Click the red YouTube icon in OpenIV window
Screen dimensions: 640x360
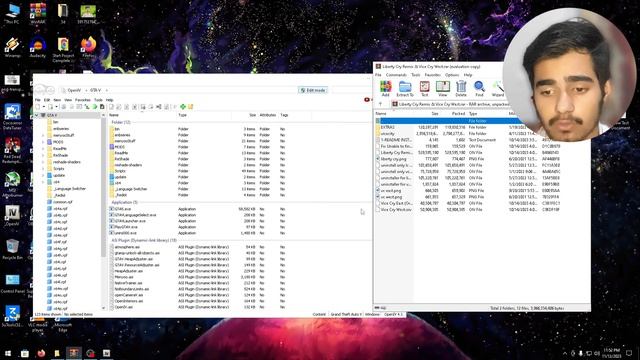367,100
